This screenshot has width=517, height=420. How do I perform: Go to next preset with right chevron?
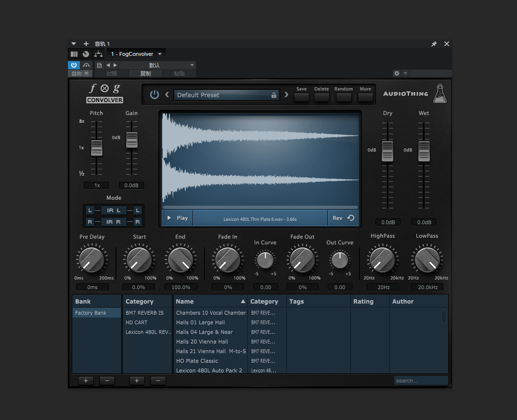pyautogui.click(x=286, y=95)
